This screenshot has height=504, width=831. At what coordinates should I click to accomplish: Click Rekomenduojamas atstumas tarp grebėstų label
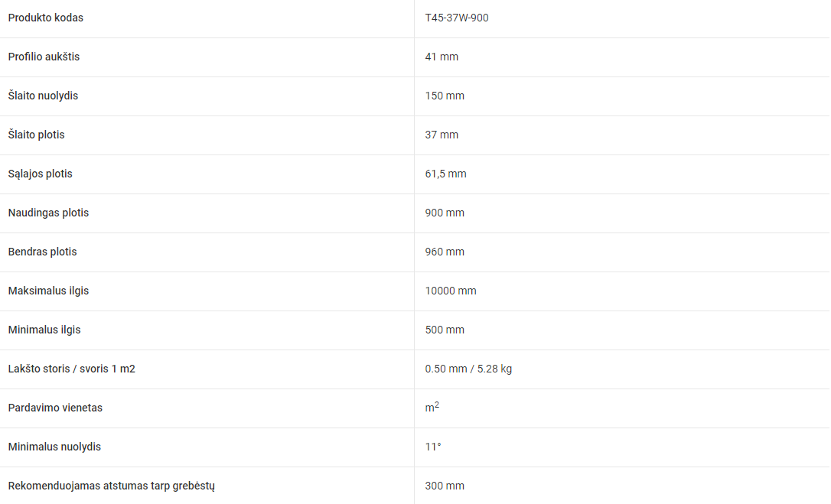[x=111, y=486]
